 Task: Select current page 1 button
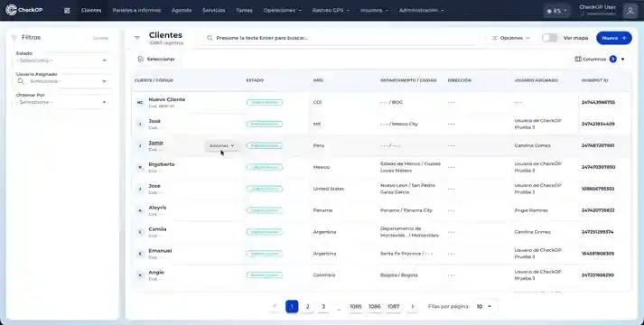292,307
